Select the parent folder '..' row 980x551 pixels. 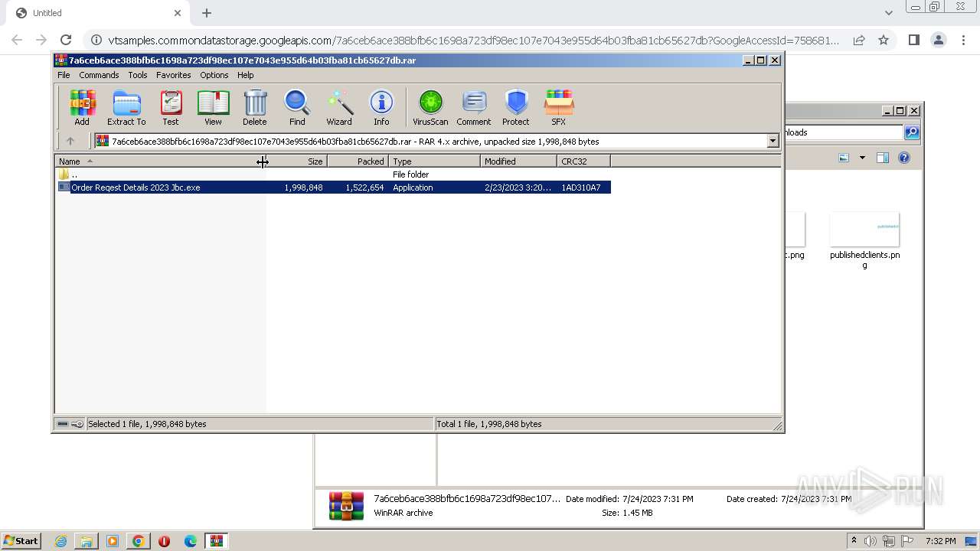pos(334,174)
